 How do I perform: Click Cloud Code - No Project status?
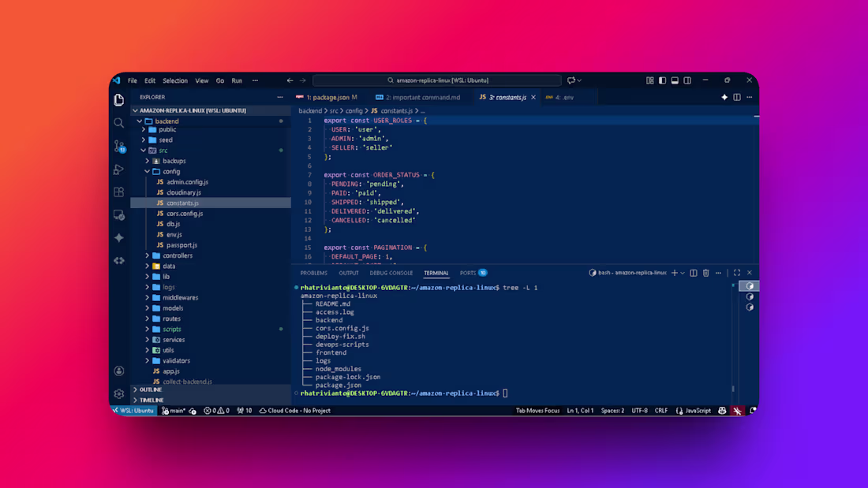tap(295, 411)
